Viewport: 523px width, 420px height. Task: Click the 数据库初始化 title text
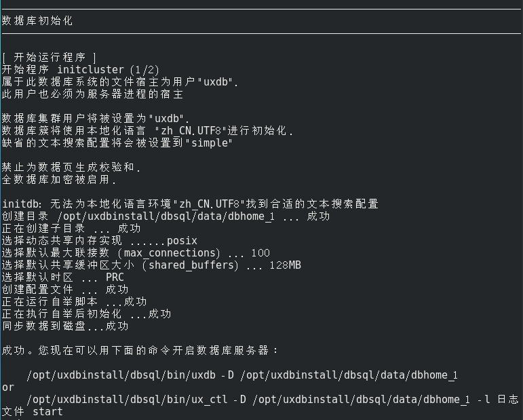[x=37, y=20]
